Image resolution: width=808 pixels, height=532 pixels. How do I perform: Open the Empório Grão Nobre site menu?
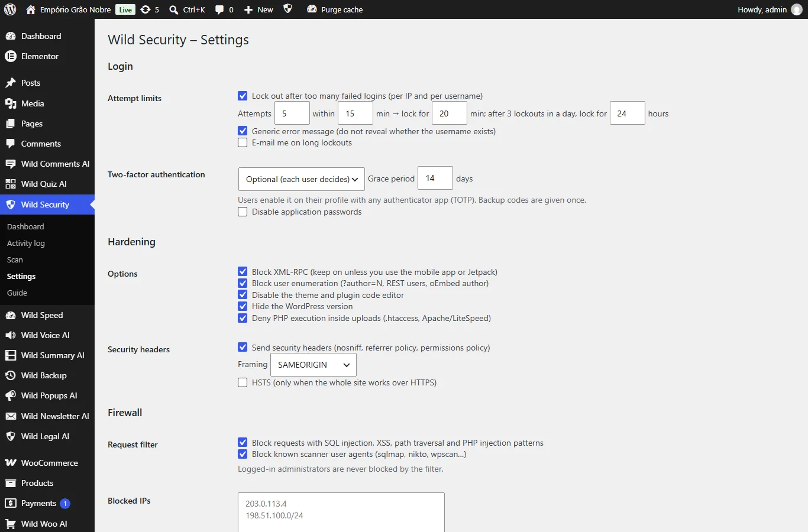click(x=69, y=9)
